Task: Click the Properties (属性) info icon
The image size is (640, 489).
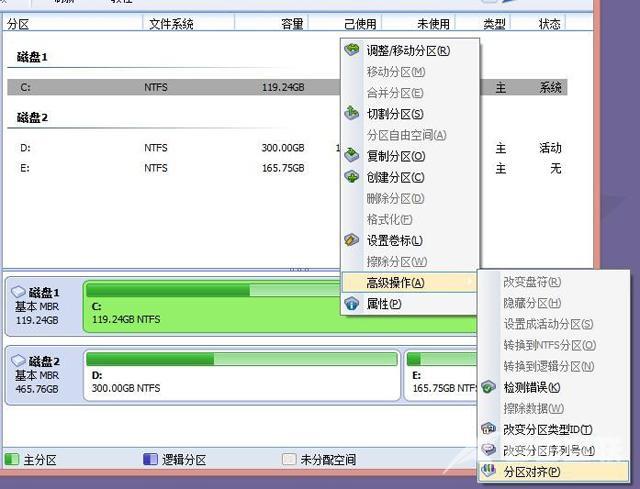Action: tap(352, 303)
